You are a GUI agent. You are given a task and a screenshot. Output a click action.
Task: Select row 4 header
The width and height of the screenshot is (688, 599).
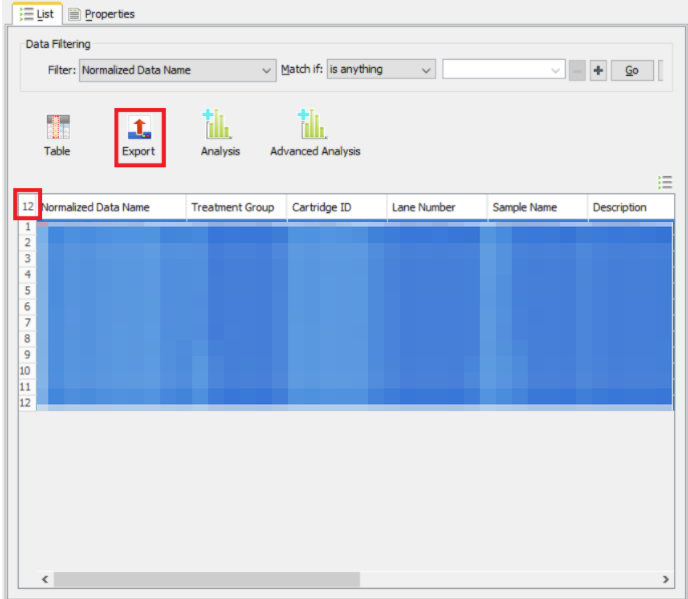pos(28,275)
